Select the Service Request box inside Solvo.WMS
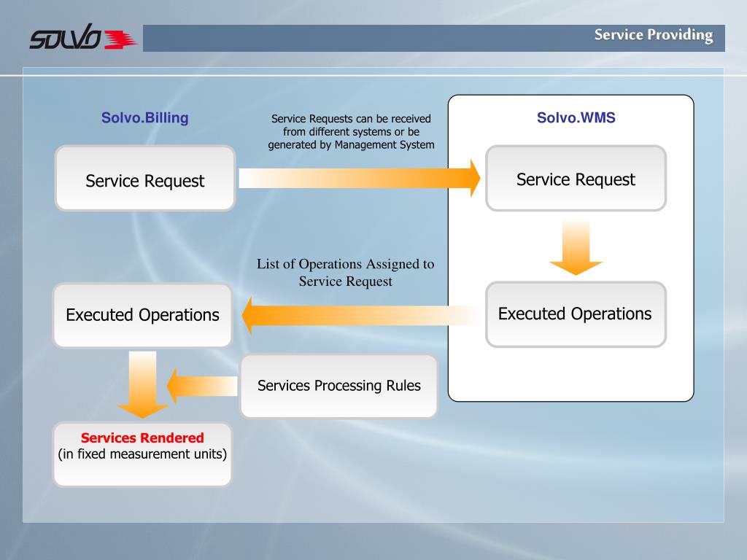The width and height of the screenshot is (747, 560). tap(576, 179)
